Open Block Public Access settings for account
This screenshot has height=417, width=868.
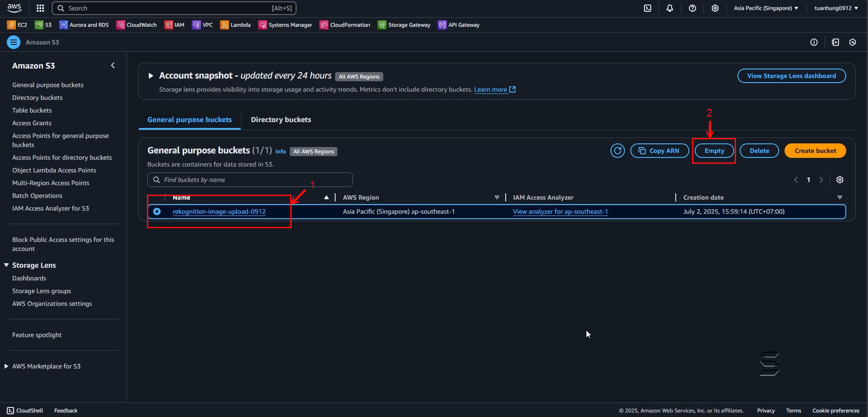[63, 244]
